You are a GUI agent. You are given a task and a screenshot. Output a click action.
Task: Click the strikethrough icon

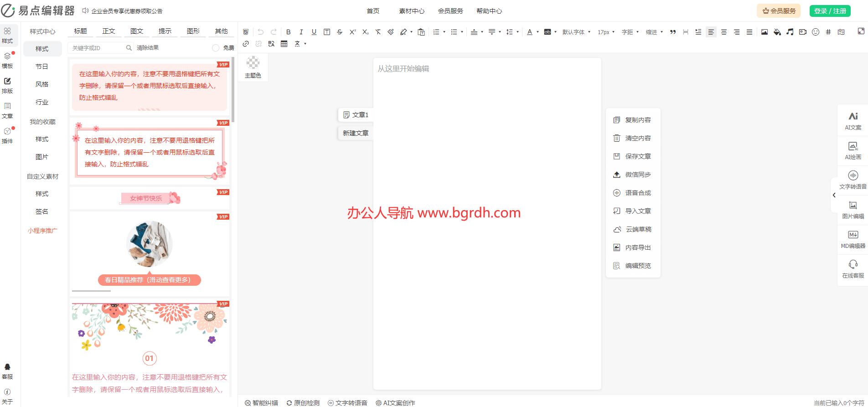[340, 32]
